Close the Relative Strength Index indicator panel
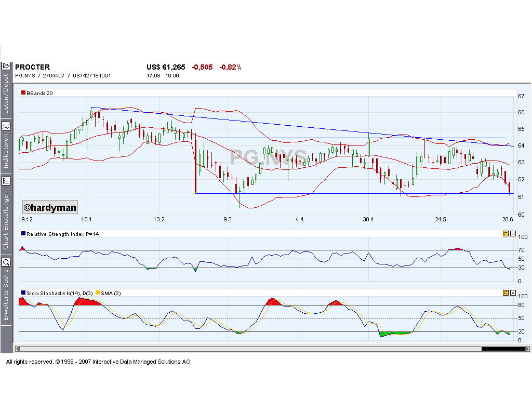The width and height of the screenshot is (532, 399). pyautogui.click(x=512, y=235)
